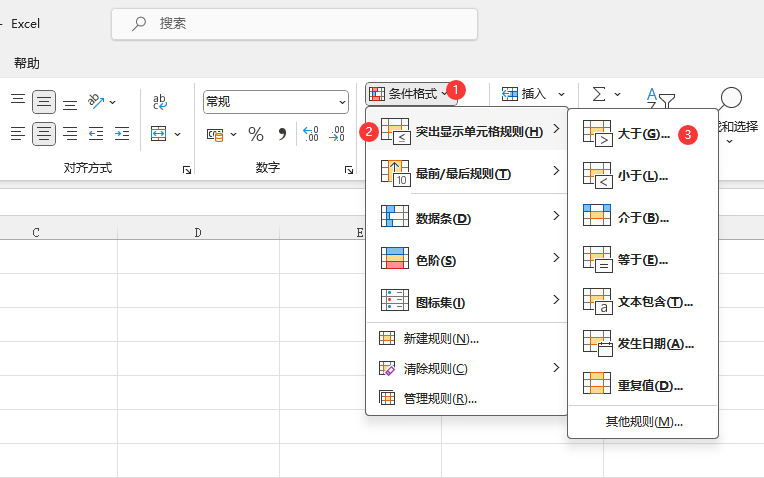Image resolution: width=764 pixels, height=478 pixels.
Task: Toggle center horizontal alignment
Action: [x=44, y=134]
